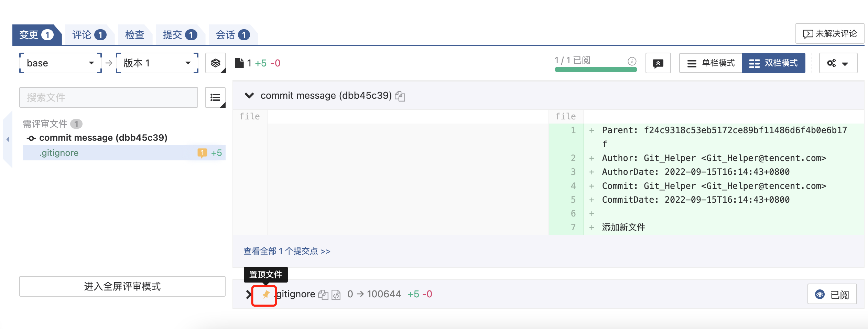
Task: Copy the commit message title icon
Action: 400,96
